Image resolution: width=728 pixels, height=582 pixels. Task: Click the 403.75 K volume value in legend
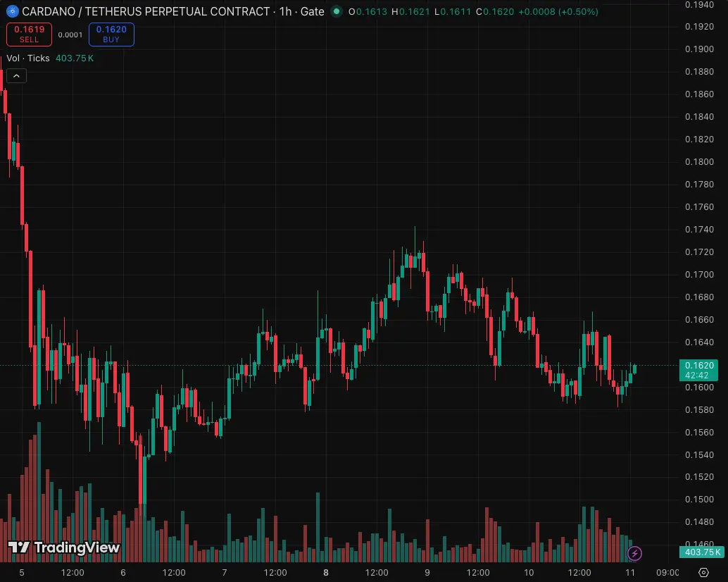point(75,58)
